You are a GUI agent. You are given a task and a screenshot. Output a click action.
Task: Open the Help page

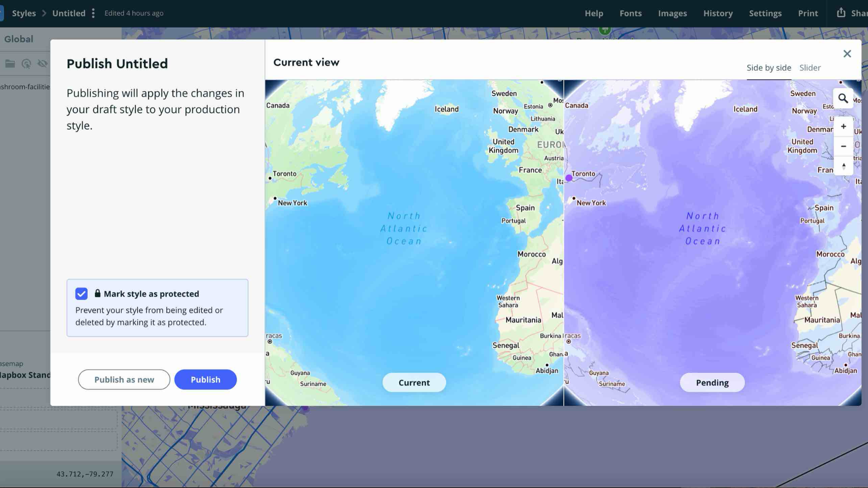tap(594, 13)
